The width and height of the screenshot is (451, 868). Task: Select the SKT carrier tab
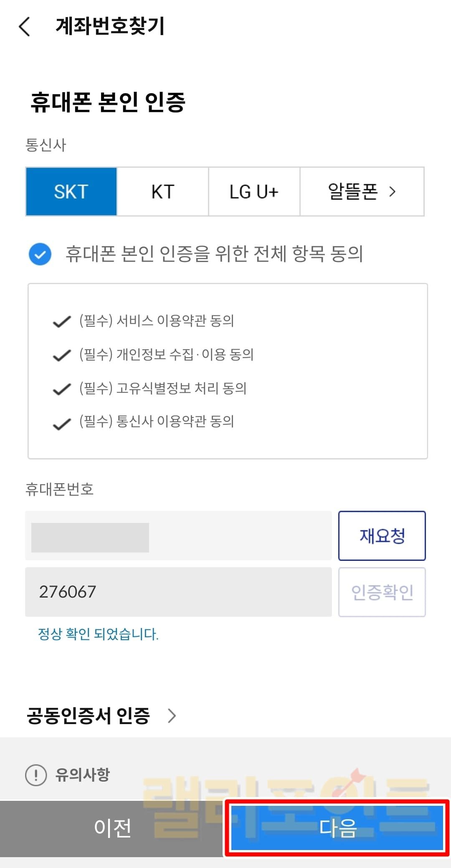coord(71,192)
